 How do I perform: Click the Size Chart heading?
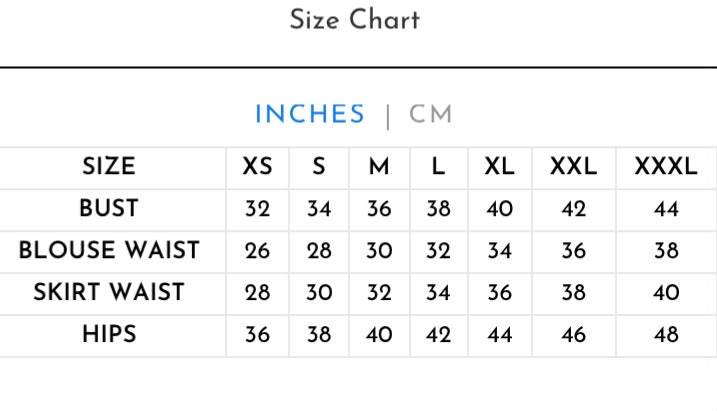(x=355, y=20)
